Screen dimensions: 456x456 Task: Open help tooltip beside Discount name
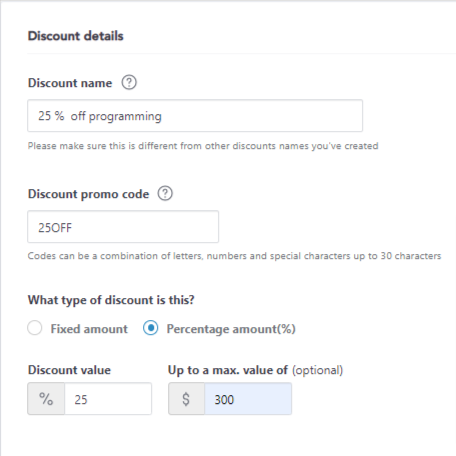[x=129, y=82]
